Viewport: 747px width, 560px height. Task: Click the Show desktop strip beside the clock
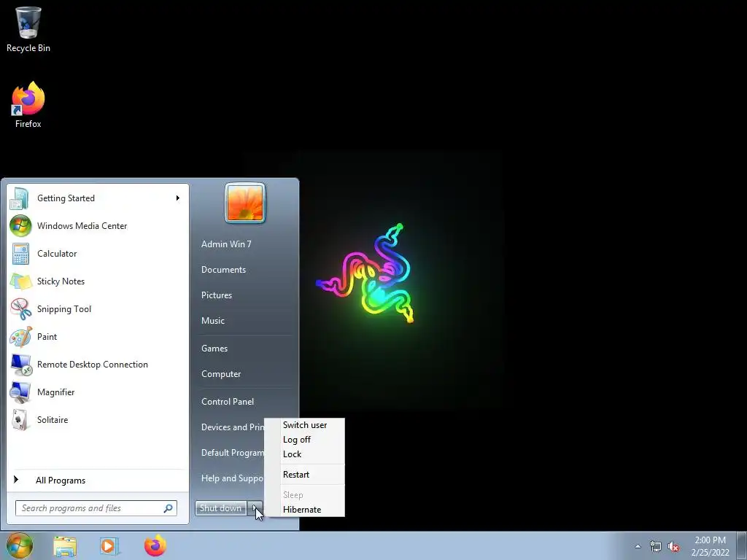pos(742,546)
